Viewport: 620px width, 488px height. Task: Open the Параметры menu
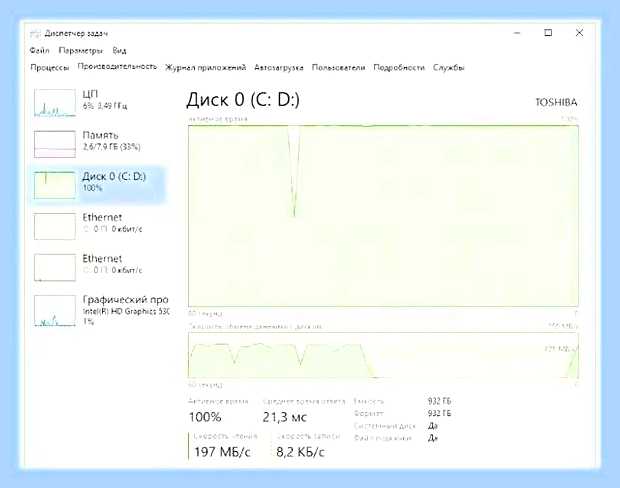coord(81,51)
